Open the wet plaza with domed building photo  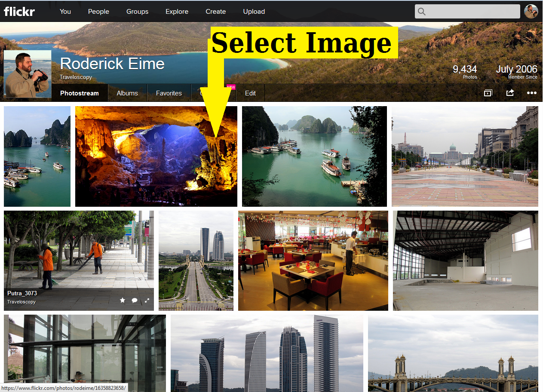465,156
